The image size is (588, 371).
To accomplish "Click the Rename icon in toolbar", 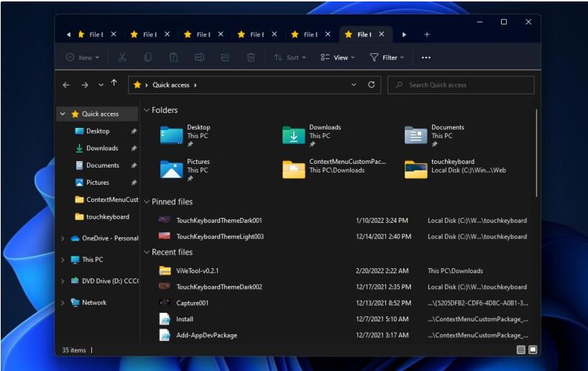I will coord(199,58).
